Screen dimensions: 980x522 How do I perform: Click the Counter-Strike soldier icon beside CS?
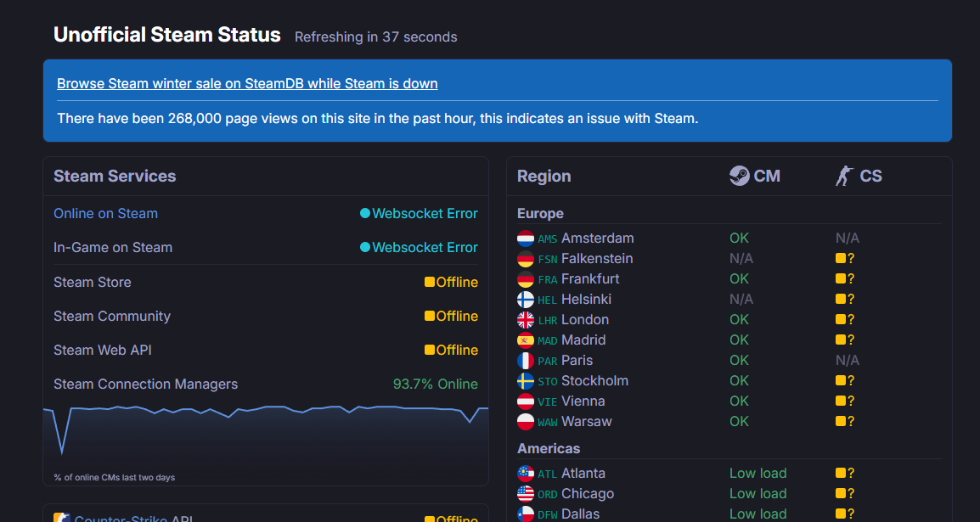pos(843,176)
